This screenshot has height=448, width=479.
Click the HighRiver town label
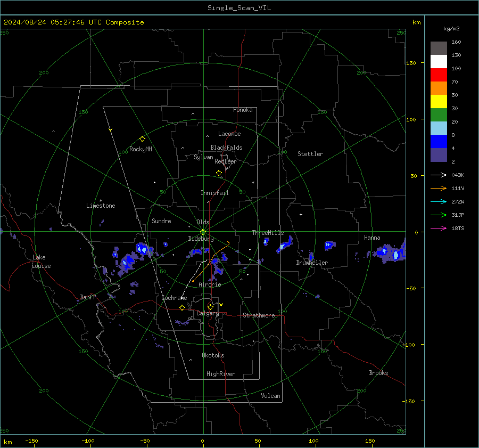point(221,374)
